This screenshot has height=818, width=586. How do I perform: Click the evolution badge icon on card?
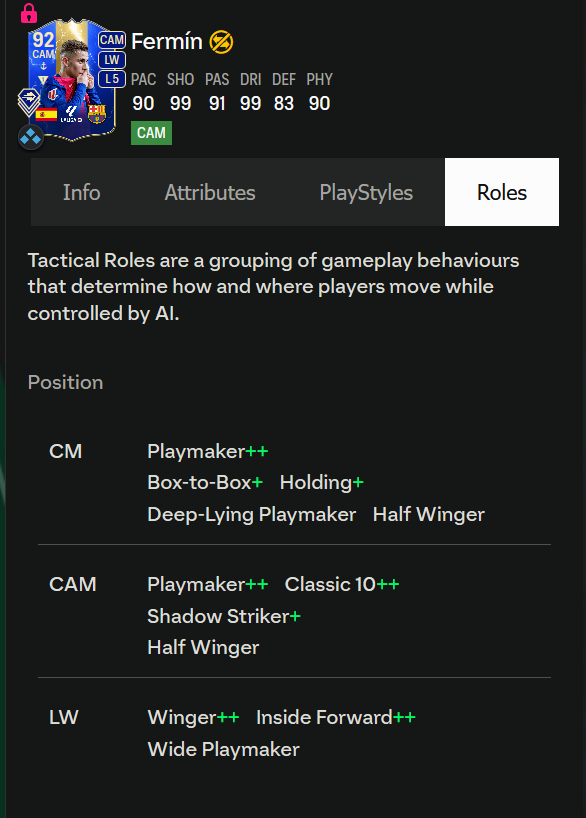coord(28,102)
